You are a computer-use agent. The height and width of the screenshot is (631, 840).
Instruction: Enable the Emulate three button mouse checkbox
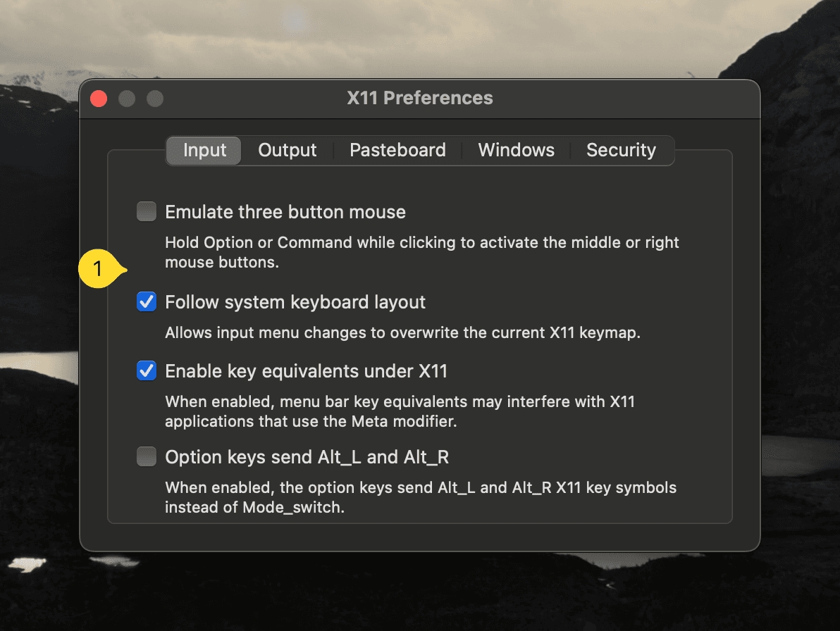click(147, 212)
